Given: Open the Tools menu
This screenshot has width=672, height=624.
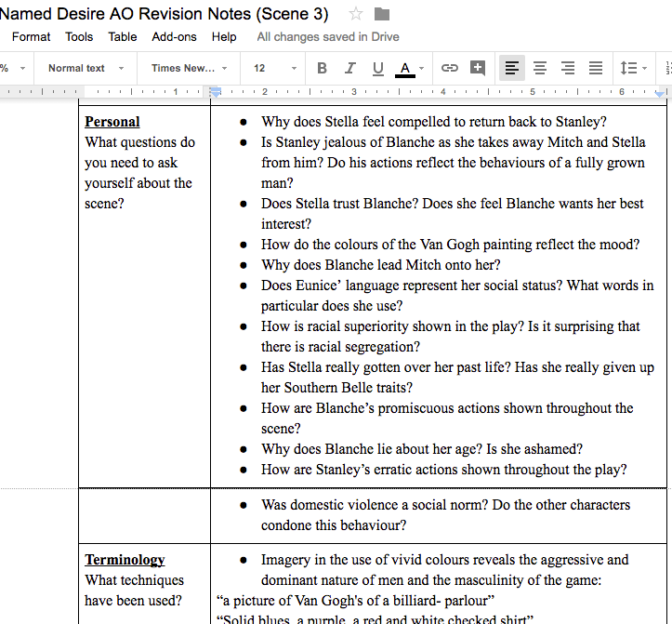Looking at the screenshot, I should [79, 37].
